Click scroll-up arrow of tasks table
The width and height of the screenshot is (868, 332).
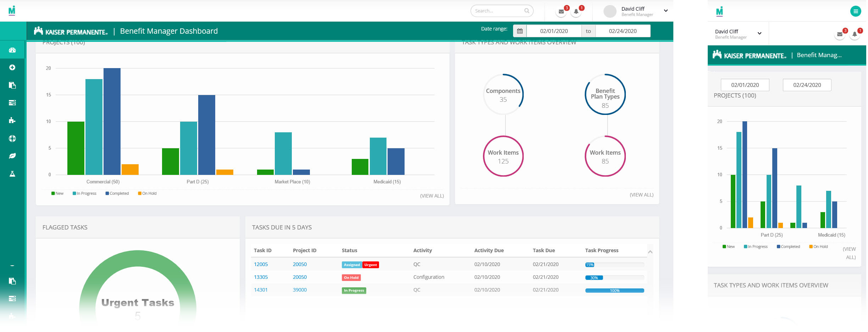(x=650, y=252)
